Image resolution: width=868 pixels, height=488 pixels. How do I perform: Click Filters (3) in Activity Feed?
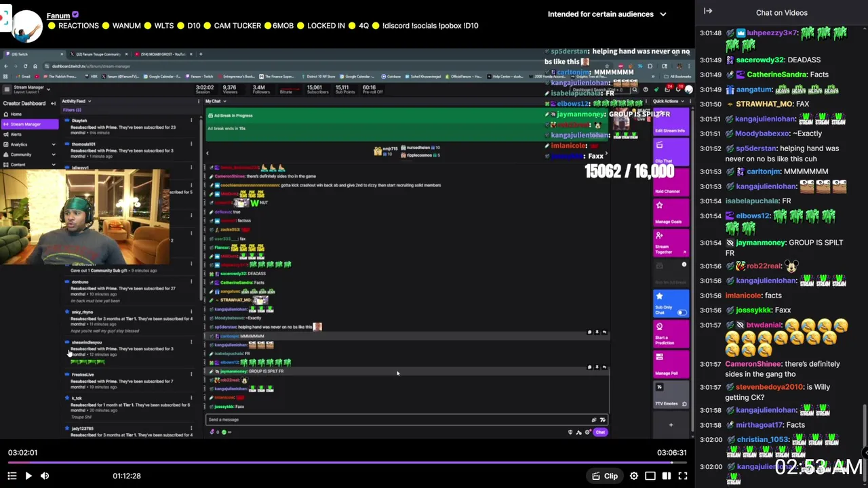click(x=72, y=110)
